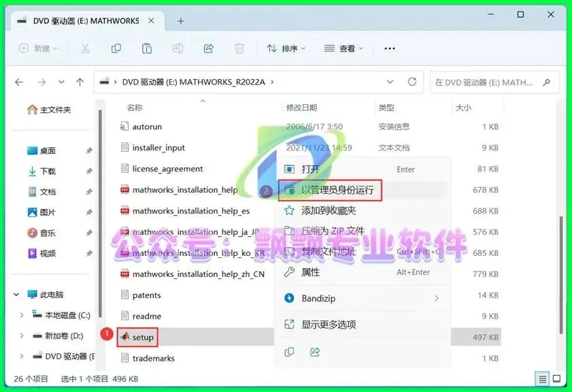Open New Volume (D:) in sidebar
This screenshot has height=392, width=572.
coord(58,336)
